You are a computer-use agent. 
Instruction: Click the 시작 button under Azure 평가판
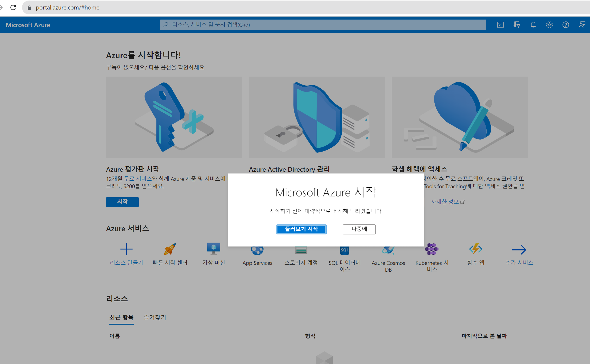(122, 202)
